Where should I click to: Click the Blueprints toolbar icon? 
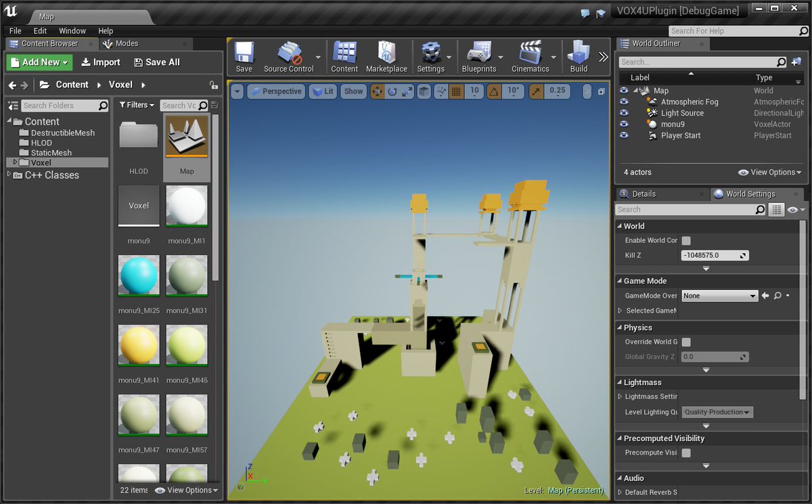coord(478,57)
